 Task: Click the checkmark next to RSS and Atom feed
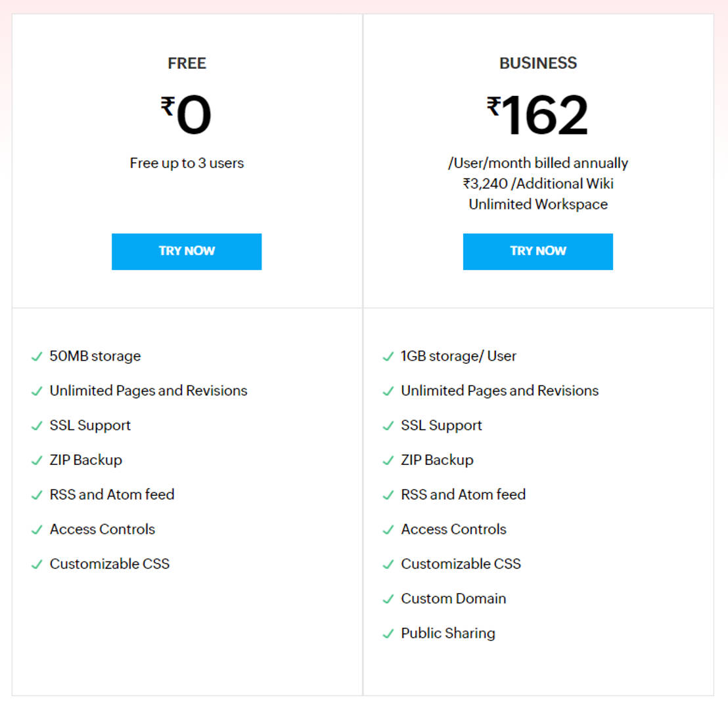[37, 495]
